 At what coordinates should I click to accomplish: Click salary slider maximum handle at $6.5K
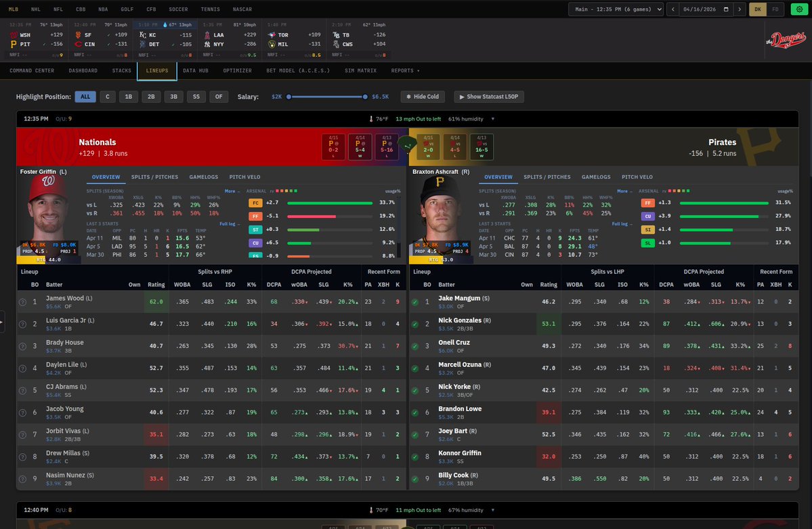(x=365, y=97)
